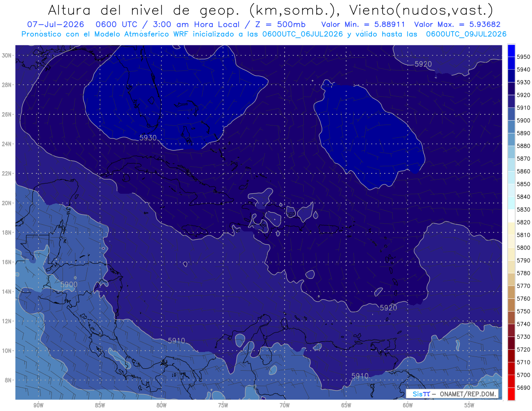Click the 'Valor Max. = 5.93682' value
The height and width of the screenshot is (411, 532).
(x=457, y=24)
